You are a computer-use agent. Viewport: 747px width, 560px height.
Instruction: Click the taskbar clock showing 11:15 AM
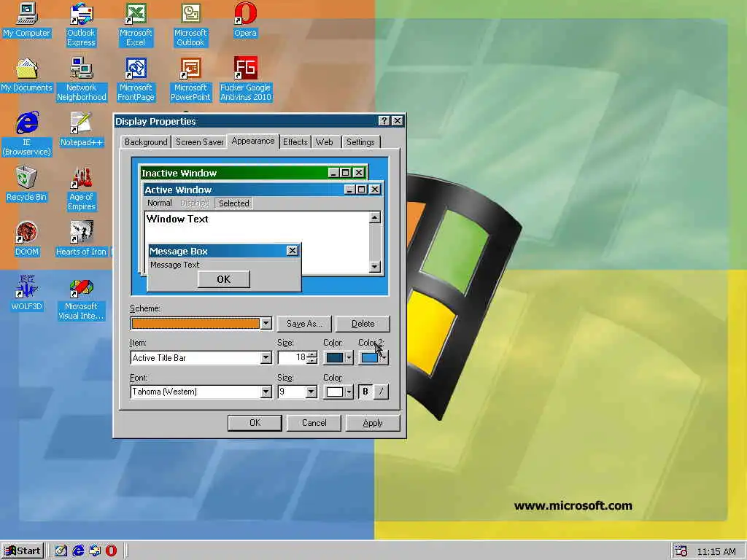point(716,551)
